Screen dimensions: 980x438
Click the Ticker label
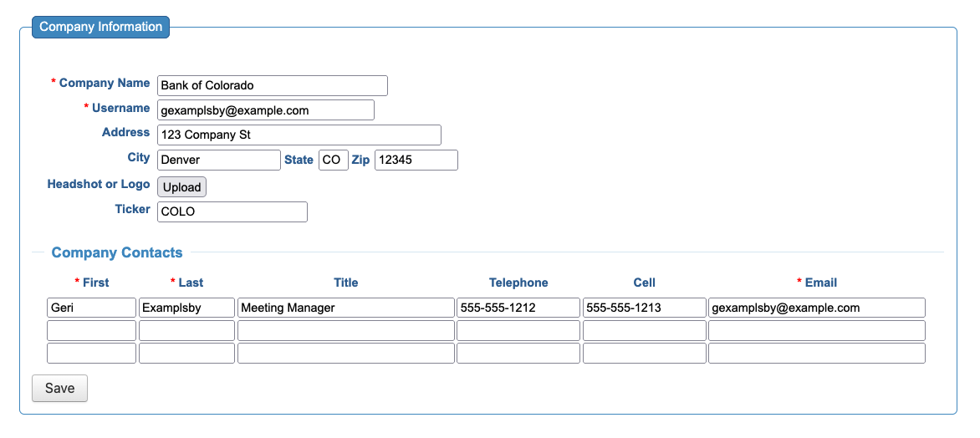pos(132,209)
